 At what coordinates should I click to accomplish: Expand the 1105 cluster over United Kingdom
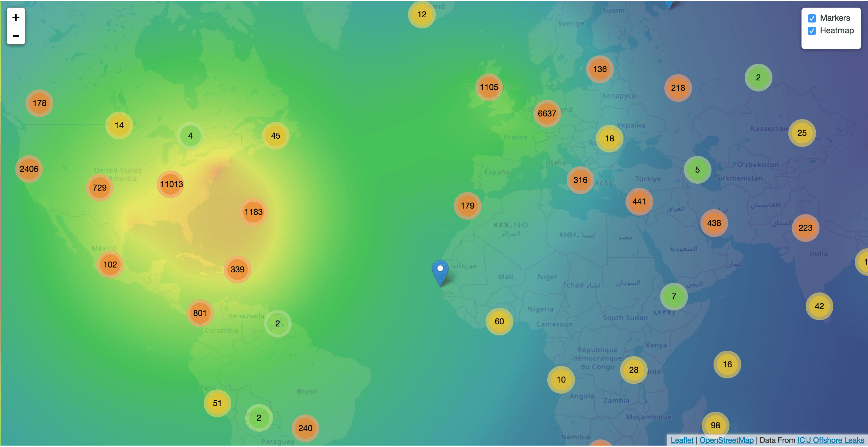[x=489, y=87]
